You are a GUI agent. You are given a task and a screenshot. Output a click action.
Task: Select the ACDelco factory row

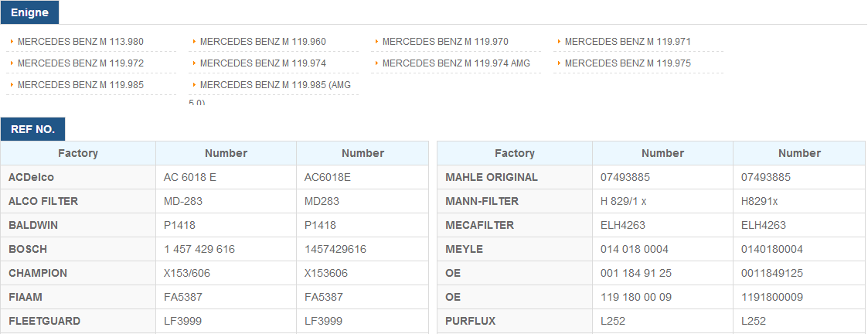(x=214, y=177)
